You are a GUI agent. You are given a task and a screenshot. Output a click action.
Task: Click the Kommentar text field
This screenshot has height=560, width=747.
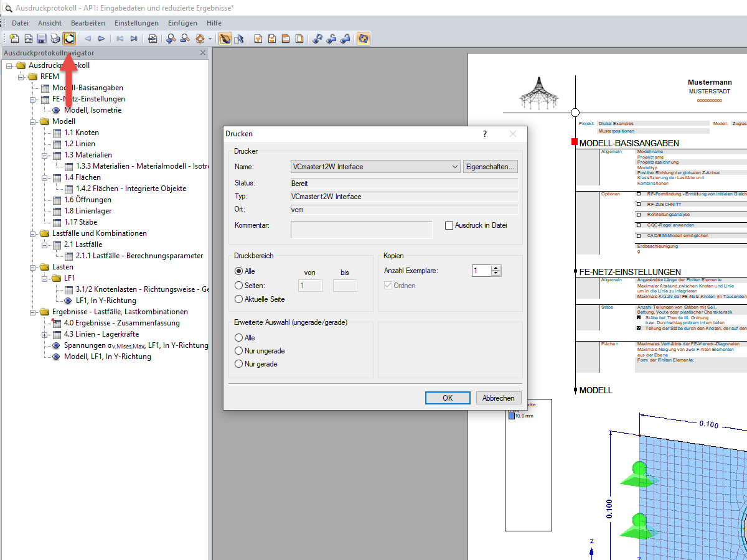click(x=361, y=230)
